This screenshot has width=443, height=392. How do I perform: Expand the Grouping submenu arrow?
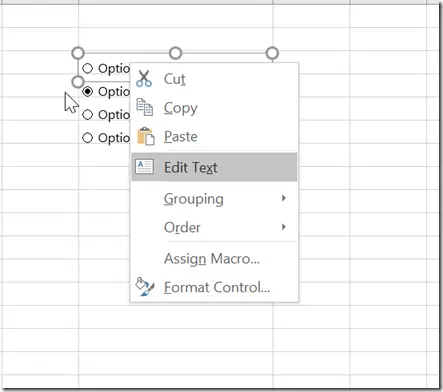(284, 198)
